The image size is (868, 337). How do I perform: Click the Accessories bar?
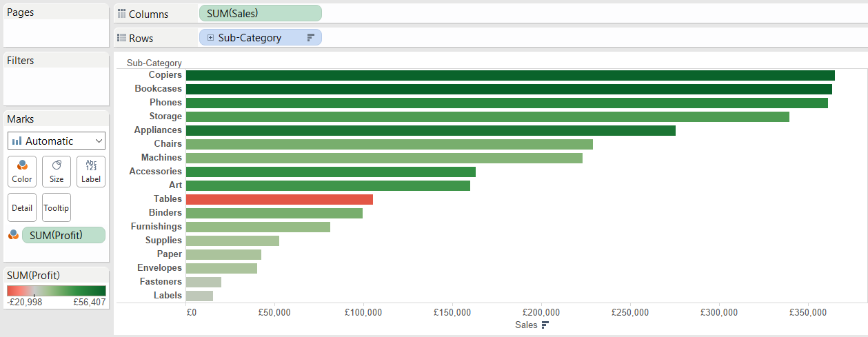pos(331,172)
